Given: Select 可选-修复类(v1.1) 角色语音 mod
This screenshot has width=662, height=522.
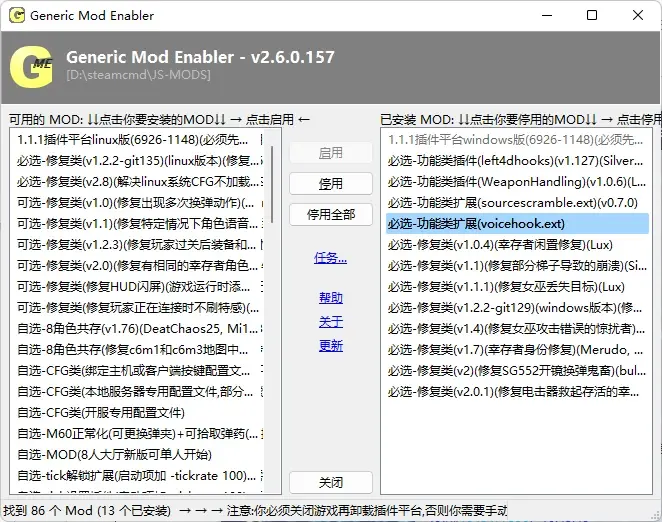Looking at the screenshot, I should coord(137,223).
